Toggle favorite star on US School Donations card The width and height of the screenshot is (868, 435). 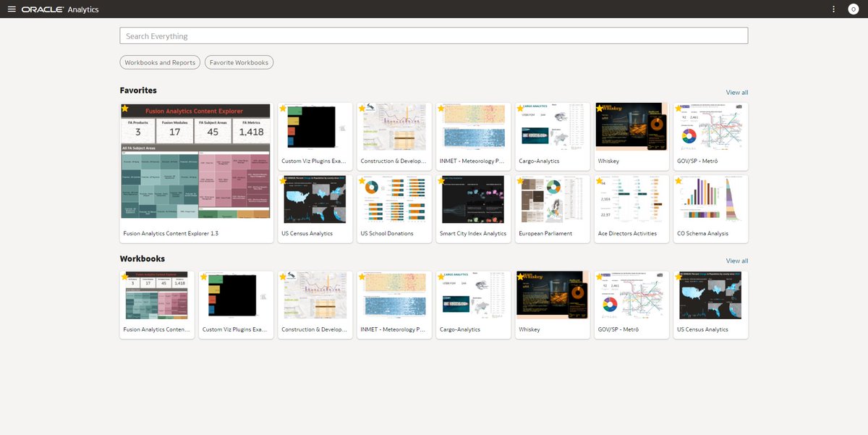361,181
